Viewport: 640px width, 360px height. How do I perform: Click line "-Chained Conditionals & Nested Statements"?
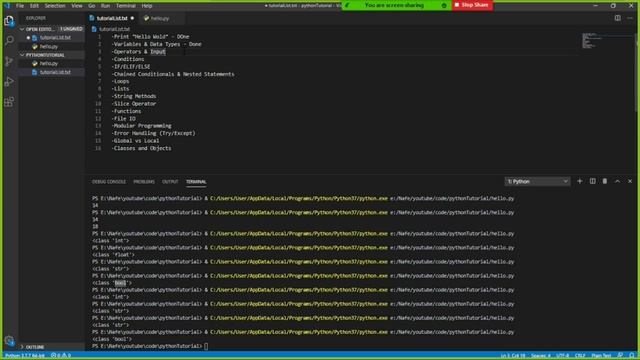tap(173, 74)
